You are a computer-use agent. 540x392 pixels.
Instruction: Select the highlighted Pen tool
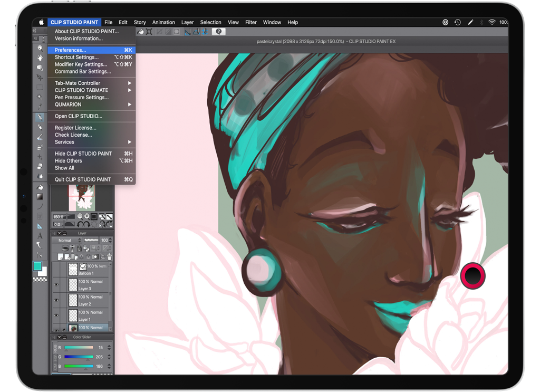40,117
